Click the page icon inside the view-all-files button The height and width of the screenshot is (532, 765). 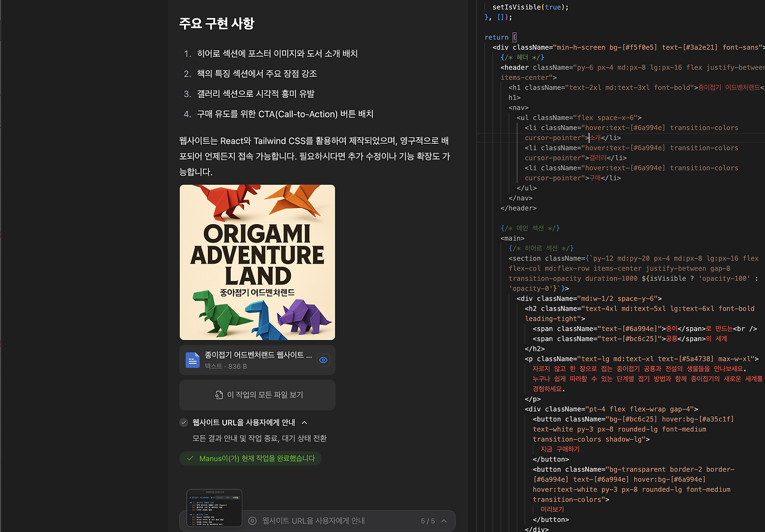(x=219, y=395)
